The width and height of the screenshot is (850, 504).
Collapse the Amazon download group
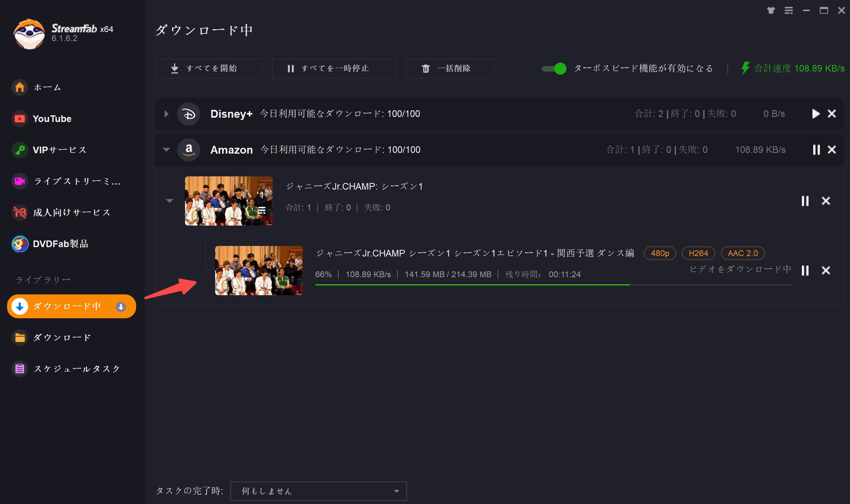click(x=167, y=149)
